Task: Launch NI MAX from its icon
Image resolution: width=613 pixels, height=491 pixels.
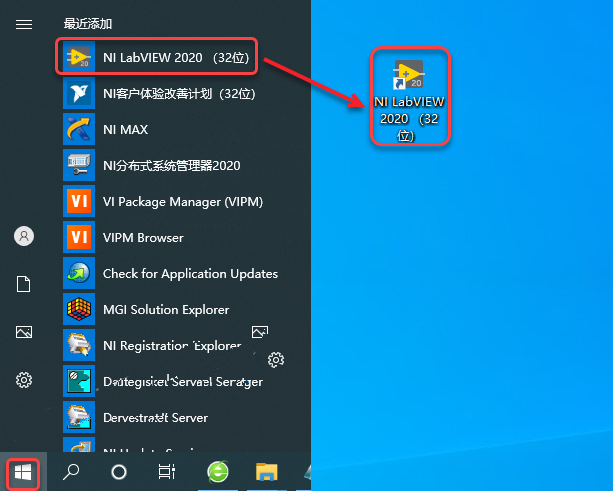Action: [79, 129]
